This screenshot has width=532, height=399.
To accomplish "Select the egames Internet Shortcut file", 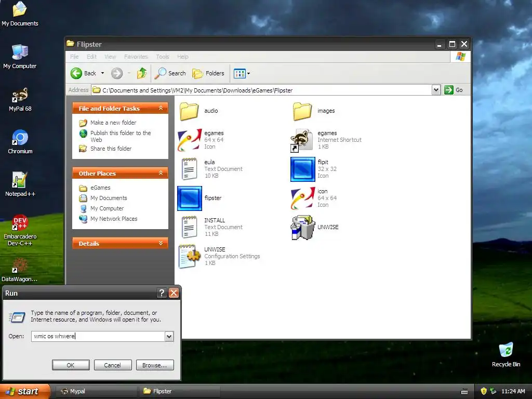I will (326, 140).
